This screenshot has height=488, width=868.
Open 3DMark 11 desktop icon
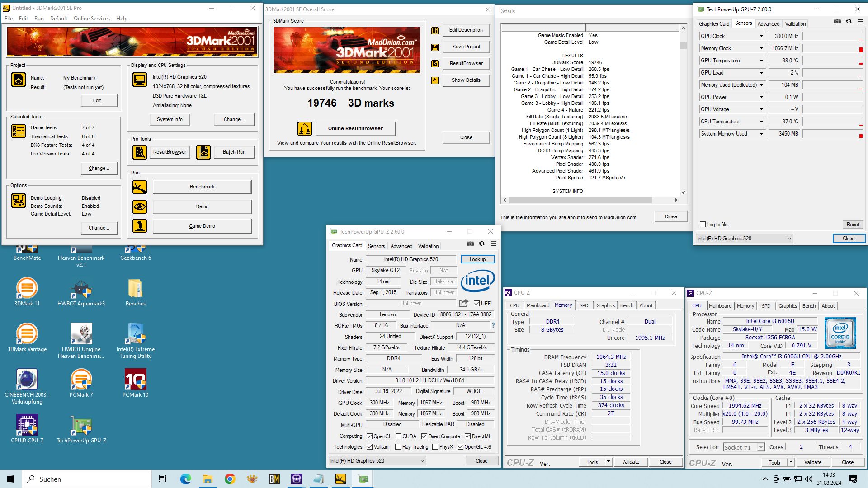tap(27, 292)
